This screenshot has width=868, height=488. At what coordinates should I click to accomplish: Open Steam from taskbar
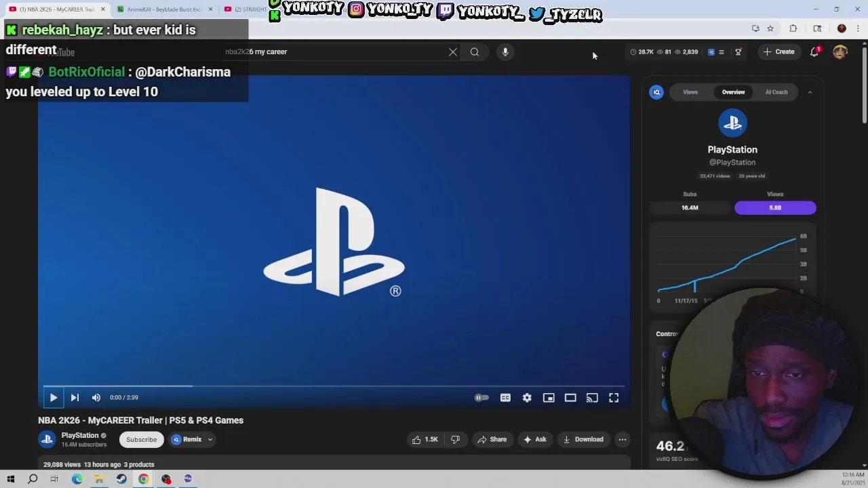point(121,479)
